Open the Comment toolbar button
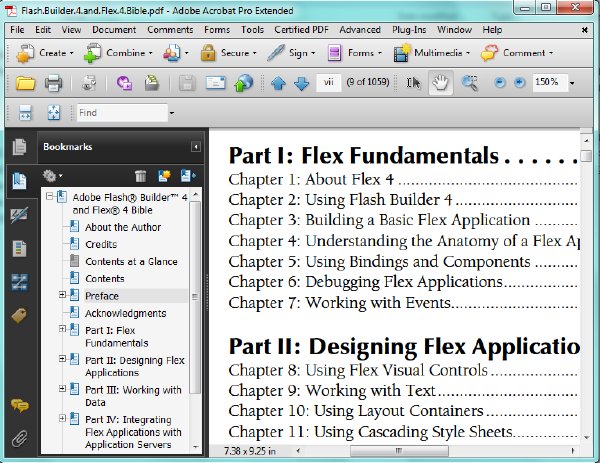This screenshot has width=600, height=463. [x=517, y=53]
